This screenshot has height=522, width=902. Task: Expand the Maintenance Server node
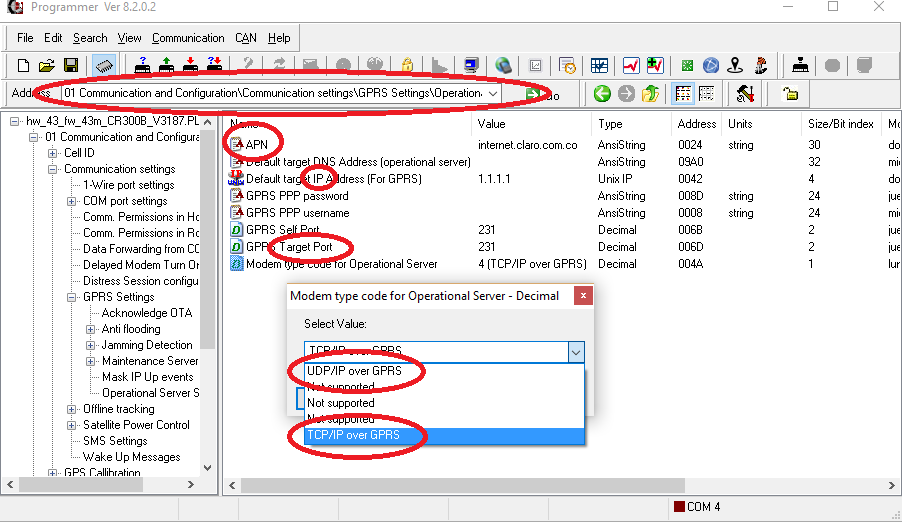(x=90, y=361)
